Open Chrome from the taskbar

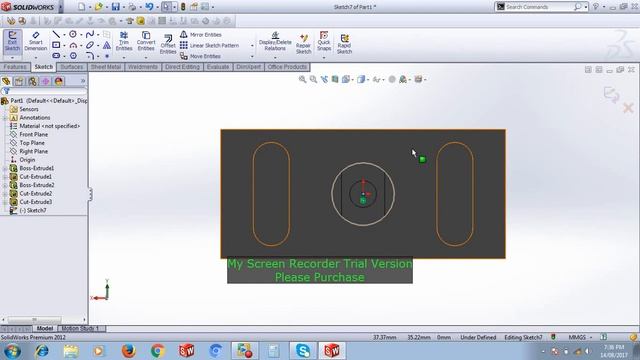click(158, 351)
